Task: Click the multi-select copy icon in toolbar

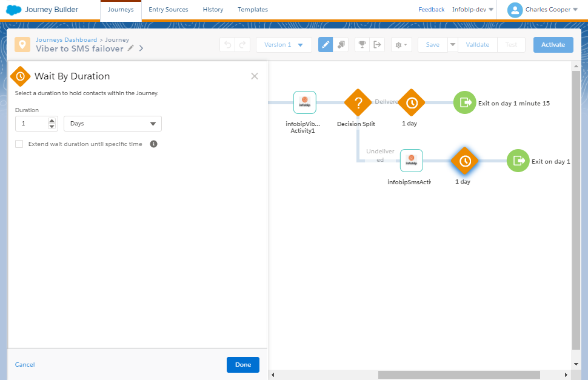Action: tap(341, 45)
